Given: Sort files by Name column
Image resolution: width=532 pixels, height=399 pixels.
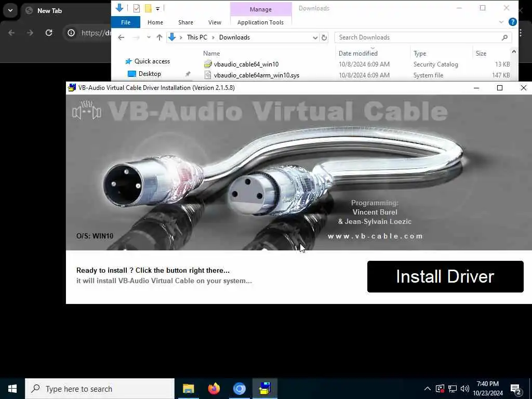Looking at the screenshot, I should pos(211,54).
